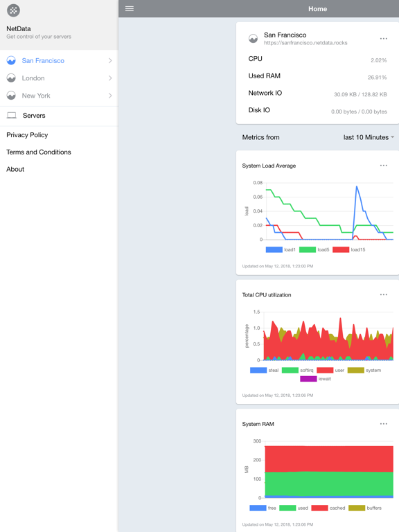Open Privacy Policy link
Screen dimensions: 399x532
click(x=27, y=135)
